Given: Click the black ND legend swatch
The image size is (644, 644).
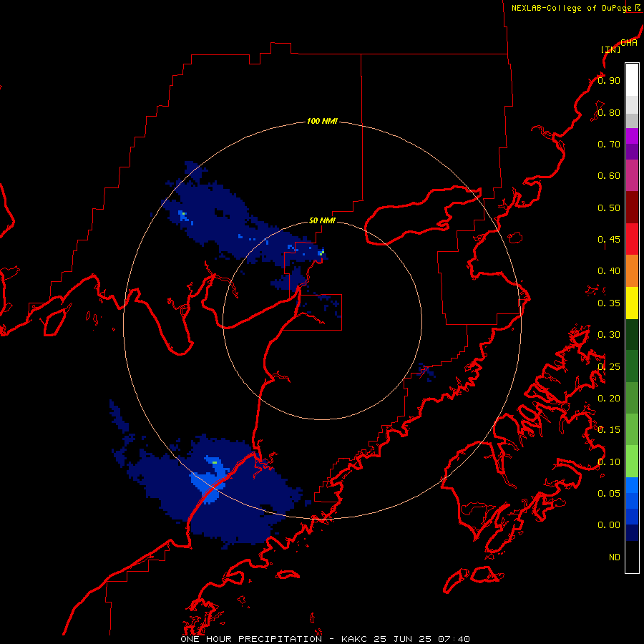Looking at the screenshot, I should click(x=632, y=557).
